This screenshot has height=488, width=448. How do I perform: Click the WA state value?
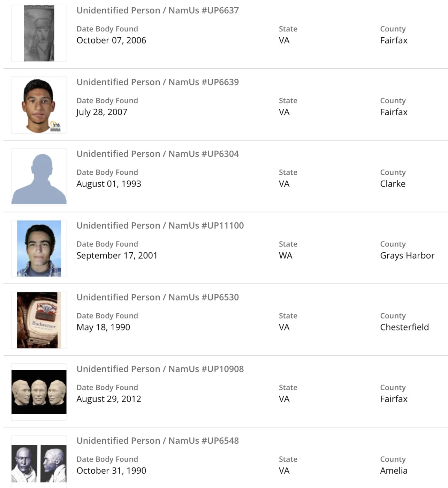(286, 256)
